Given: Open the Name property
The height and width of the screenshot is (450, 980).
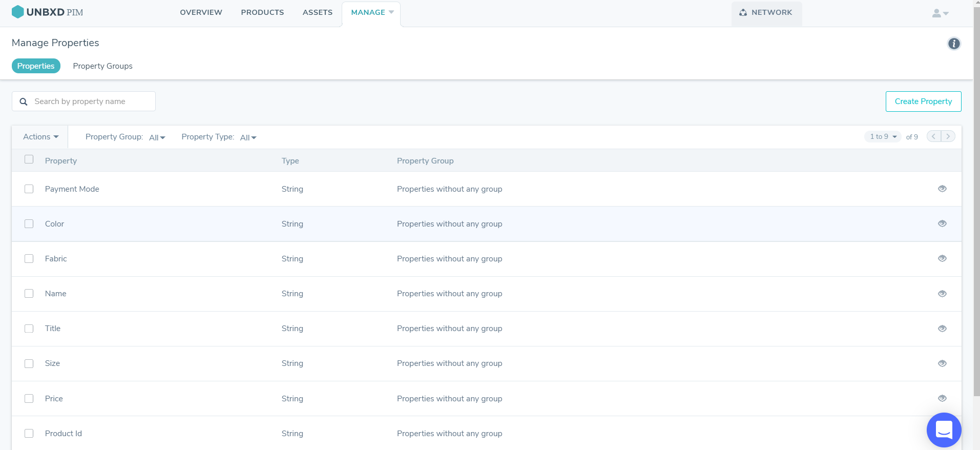Looking at the screenshot, I should [55, 294].
